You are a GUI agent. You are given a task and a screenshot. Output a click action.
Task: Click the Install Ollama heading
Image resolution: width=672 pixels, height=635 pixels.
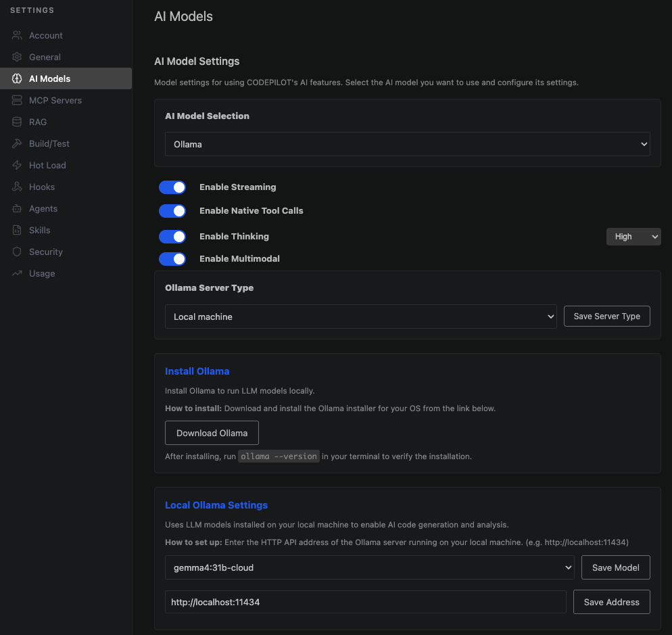pyautogui.click(x=197, y=371)
